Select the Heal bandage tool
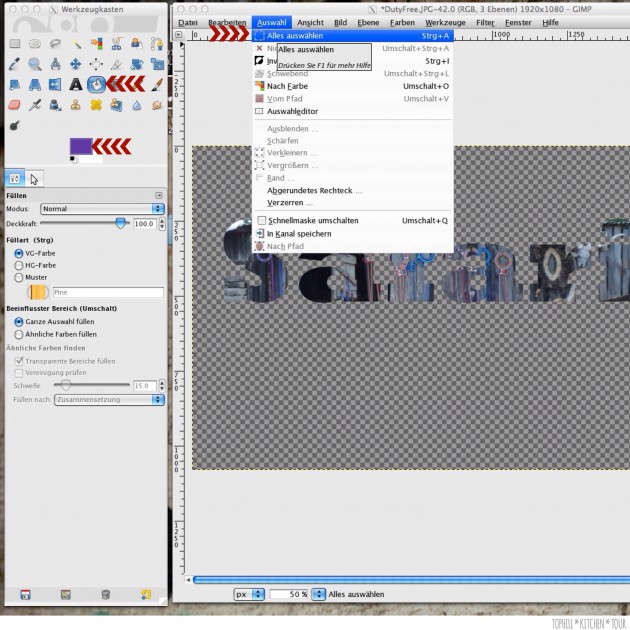Image resolution: width=630 pixels, height=630 pixels. coord(96,105)
